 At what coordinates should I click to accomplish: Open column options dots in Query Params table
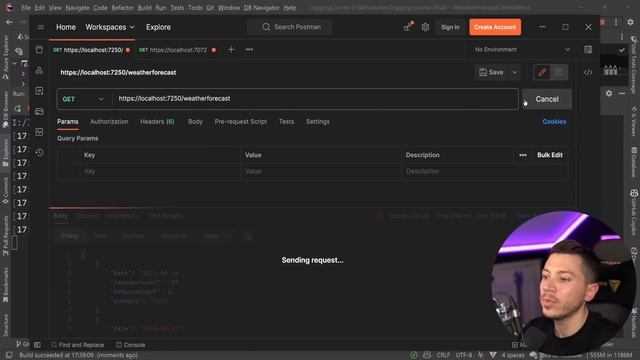pos(523,155)
